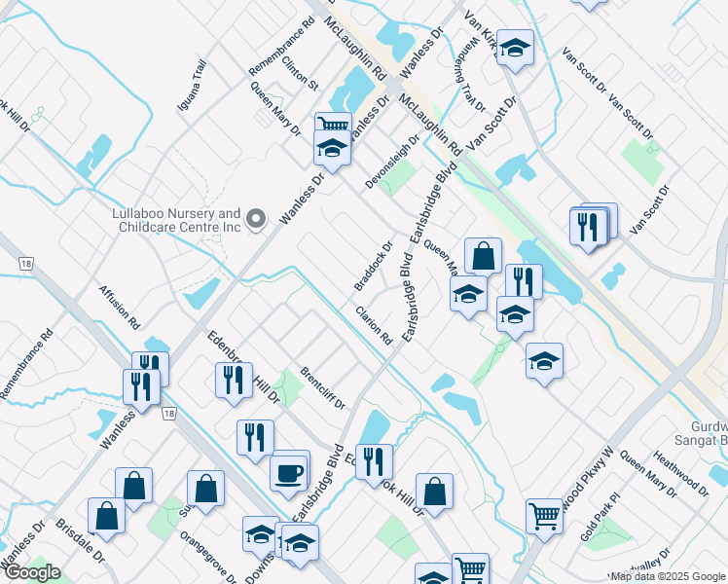Image resolution: width=728 pixels, height=584 pixels.
Task: Click the school icon near Van Kirk Dr
Action: (x=515, y=49)
